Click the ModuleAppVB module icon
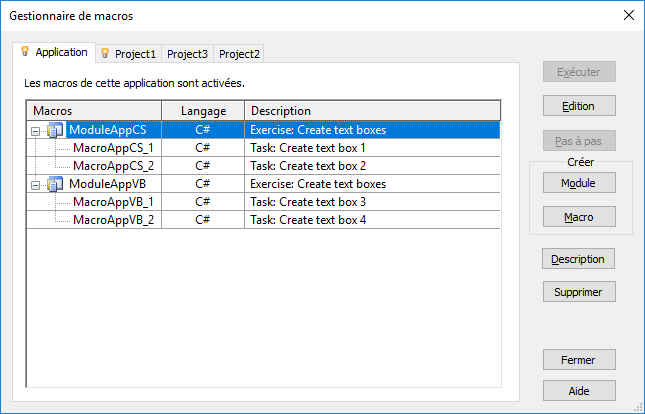Image resolution: width=645 pixels, height=414 pixels. pyautogui.click(x=55, y=184)
